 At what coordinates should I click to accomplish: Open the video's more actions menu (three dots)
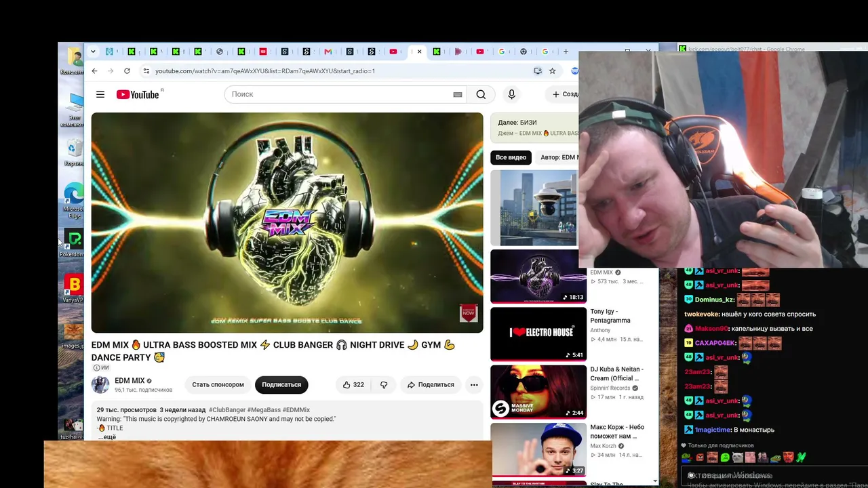pos(474,384)
